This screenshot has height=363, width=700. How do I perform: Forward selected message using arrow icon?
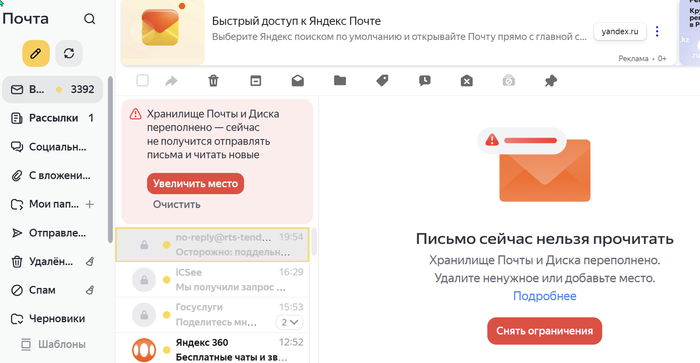pyautogui.click(x=171, y=81)
